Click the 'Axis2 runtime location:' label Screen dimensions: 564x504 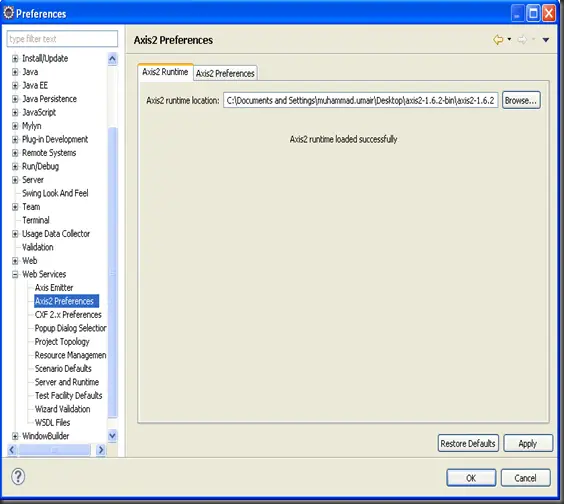[x=183, y=100]
